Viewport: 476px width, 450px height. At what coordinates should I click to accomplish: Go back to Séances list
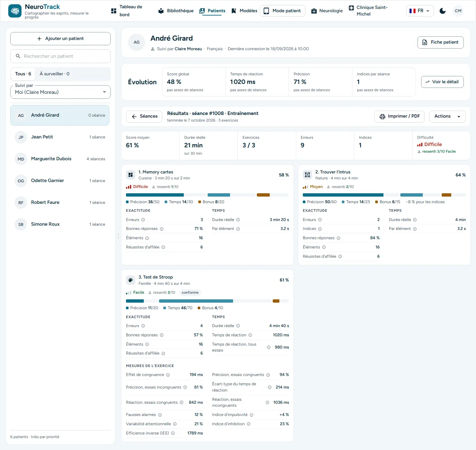coord(144,116)
